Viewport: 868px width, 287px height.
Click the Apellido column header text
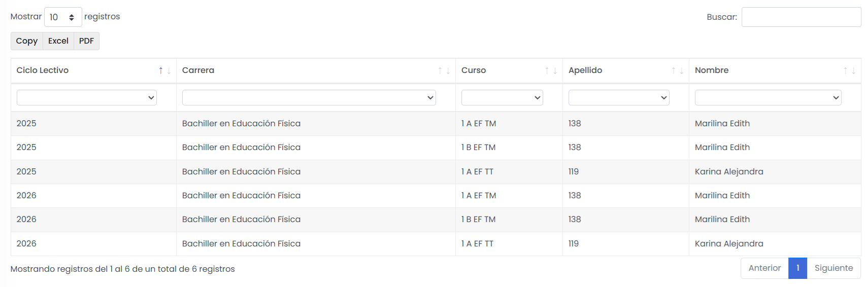tap(585, 70)
